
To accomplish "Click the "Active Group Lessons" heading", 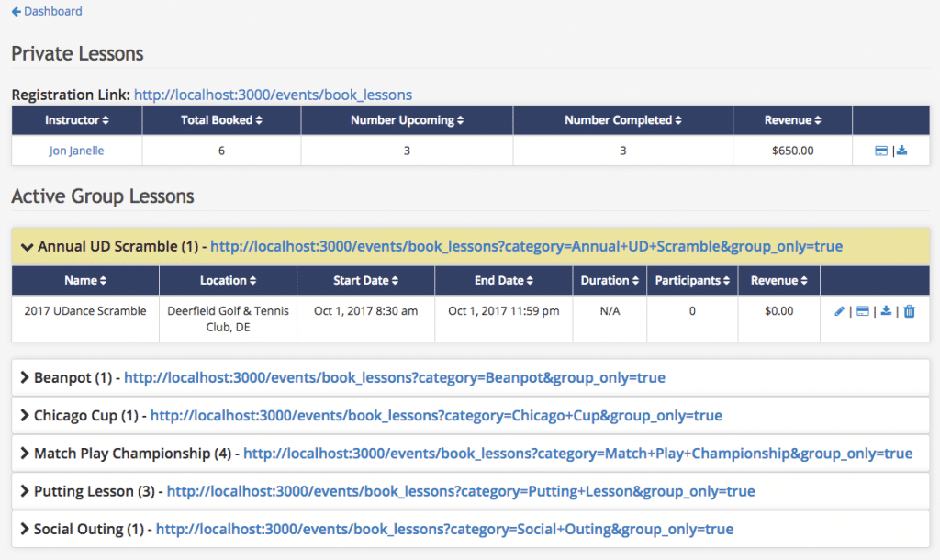I will [x=103, y=196].
